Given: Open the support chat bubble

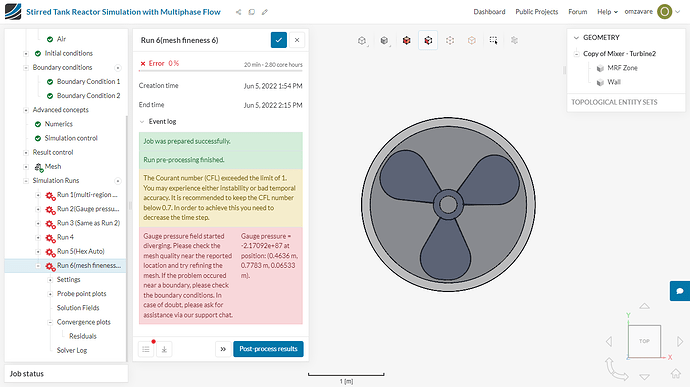Looking at the screenshot, I should (680, 291).
